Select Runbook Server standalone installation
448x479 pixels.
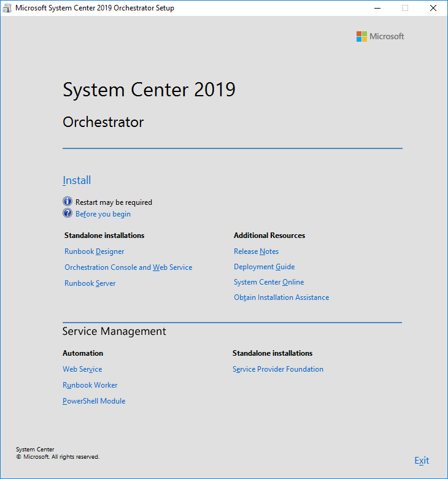tap(90, 283)
